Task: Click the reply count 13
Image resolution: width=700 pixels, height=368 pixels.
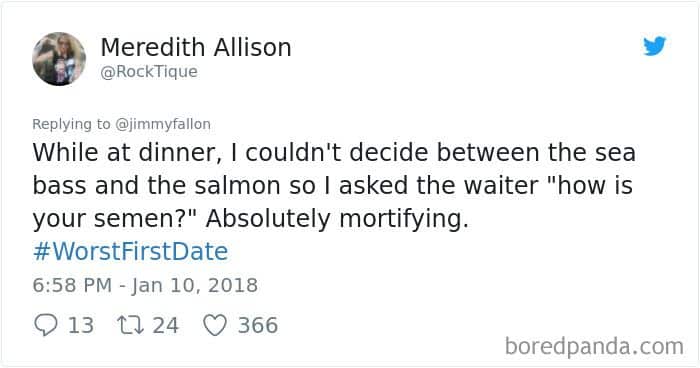Action: click(81, 325)
